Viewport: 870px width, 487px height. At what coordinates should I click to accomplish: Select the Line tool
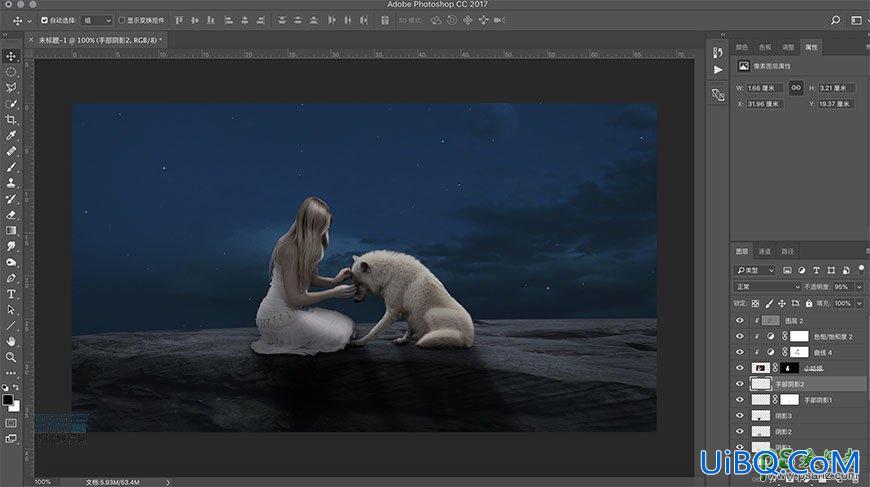(x=11, y=326)
